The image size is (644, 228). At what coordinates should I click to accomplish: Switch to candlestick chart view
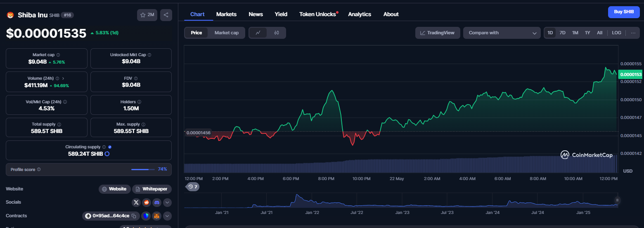[277, 33]
